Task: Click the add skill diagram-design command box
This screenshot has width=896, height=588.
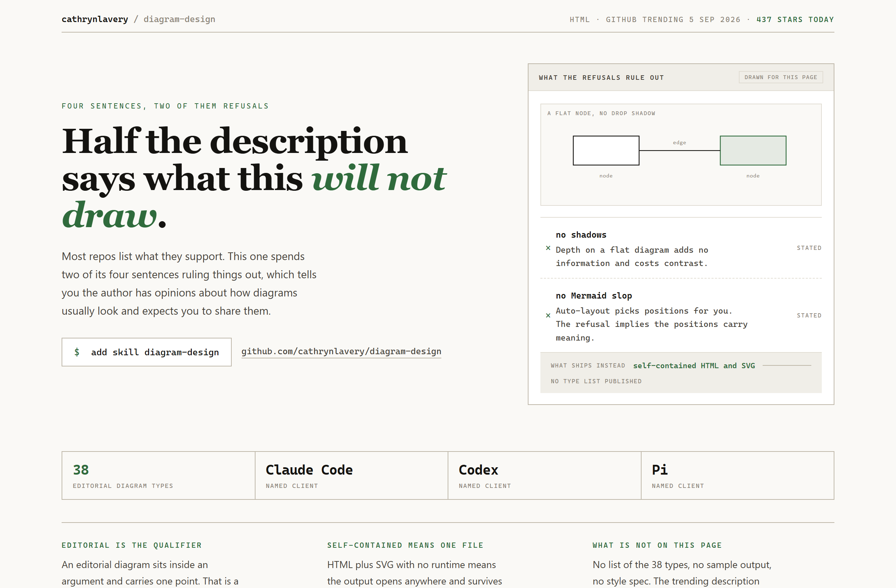Action: [146, 352]
